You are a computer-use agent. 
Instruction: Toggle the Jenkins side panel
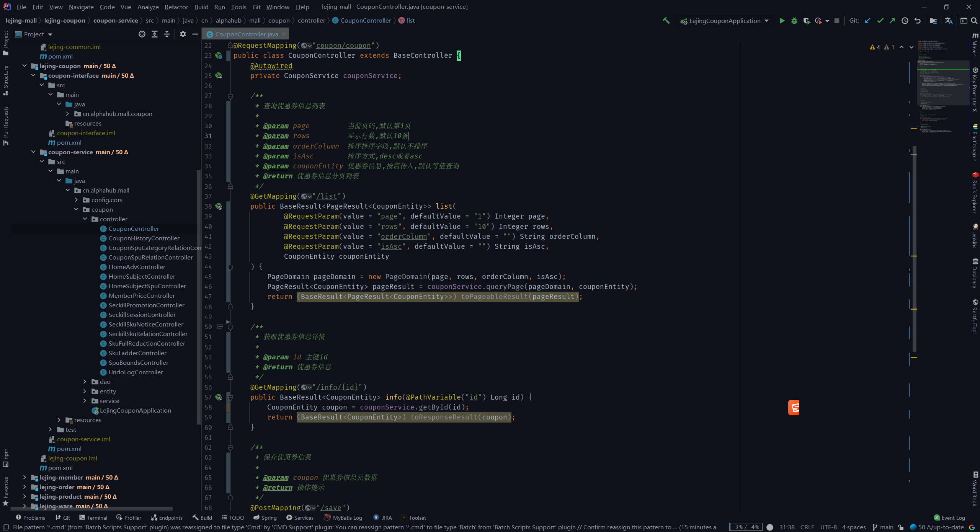point(975,236)
